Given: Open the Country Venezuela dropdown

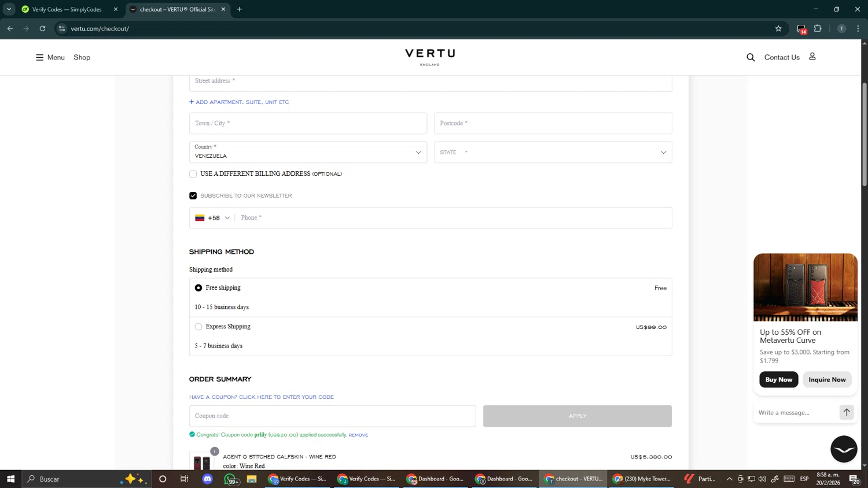Looking at the screenshot, I should tap(308, 152).
